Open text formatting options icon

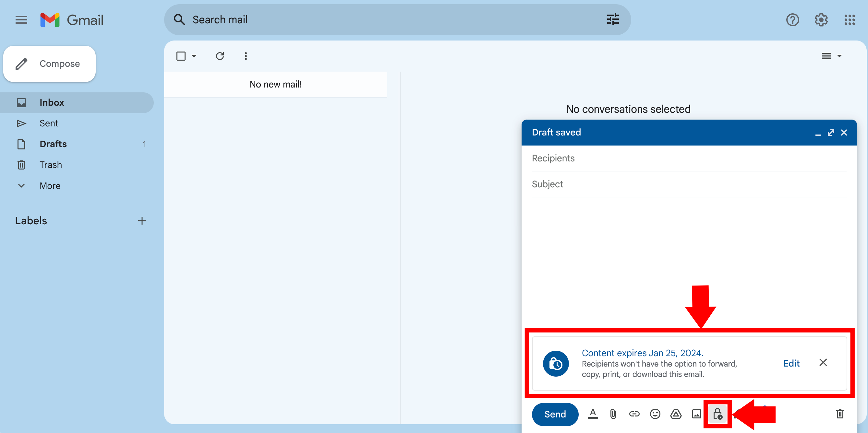[592, 414]
